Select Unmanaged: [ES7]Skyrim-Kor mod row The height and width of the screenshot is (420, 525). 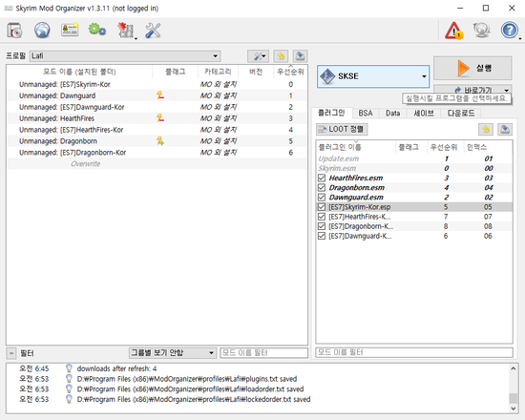(157, 84)
